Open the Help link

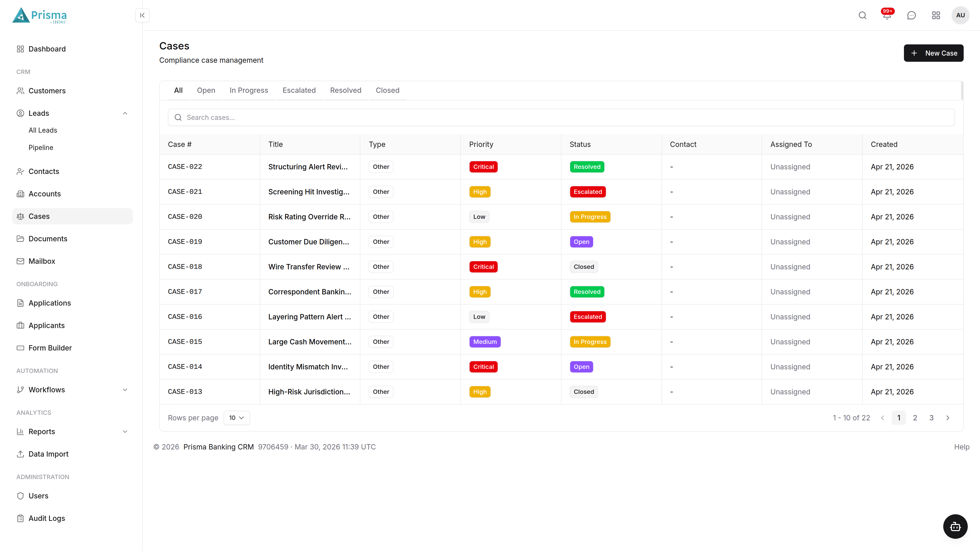961,447
